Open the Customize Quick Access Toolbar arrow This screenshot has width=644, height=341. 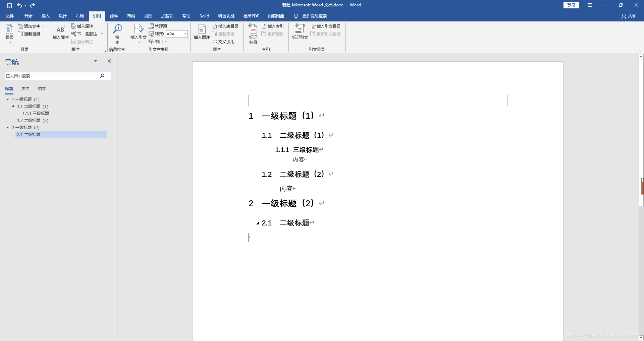pyautogui.click(x=42, y=6)
